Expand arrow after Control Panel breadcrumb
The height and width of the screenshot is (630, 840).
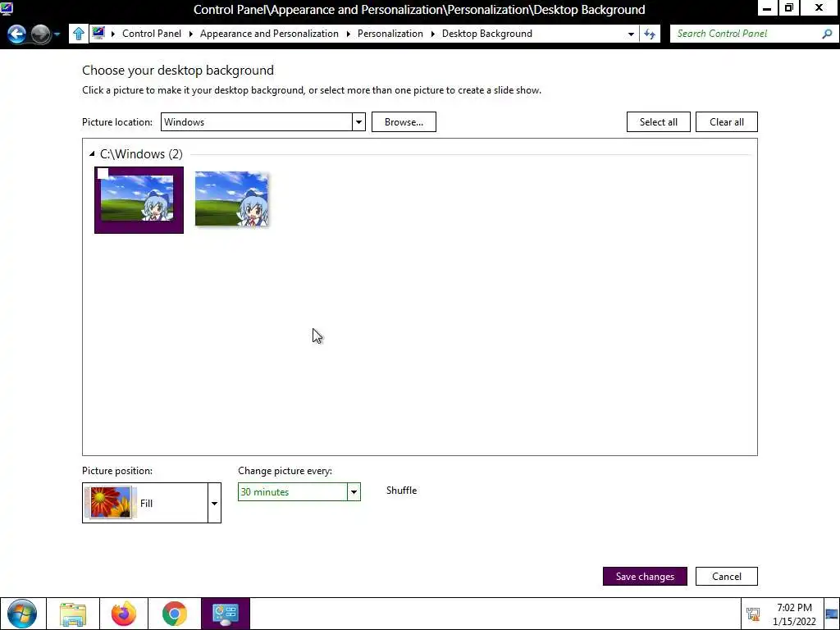(190, 34)
